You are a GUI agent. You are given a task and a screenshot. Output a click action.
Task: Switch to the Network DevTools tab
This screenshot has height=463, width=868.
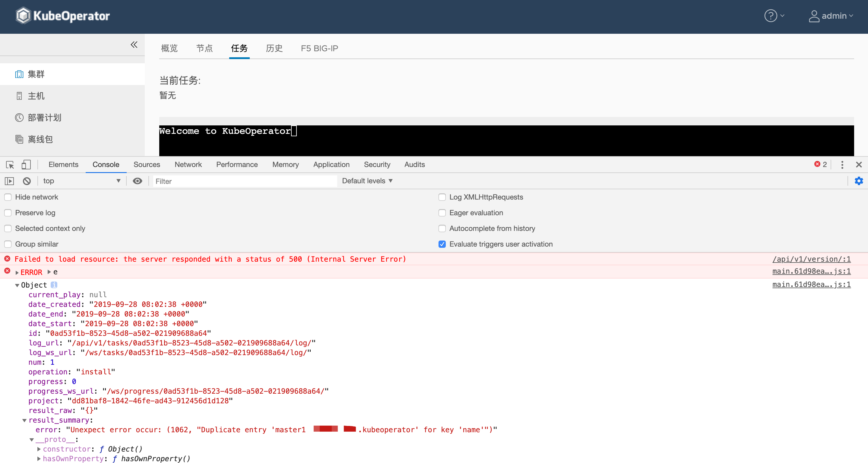[x=188, y=165]
